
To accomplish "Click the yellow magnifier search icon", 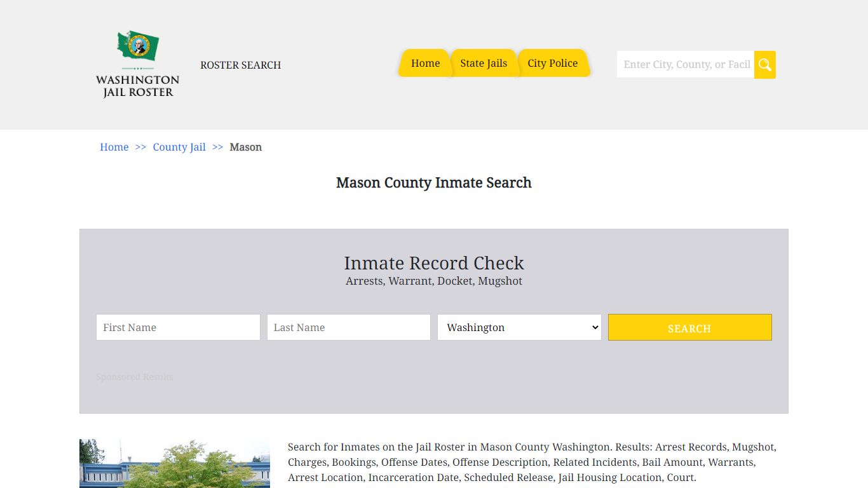I will pos(764,65).
